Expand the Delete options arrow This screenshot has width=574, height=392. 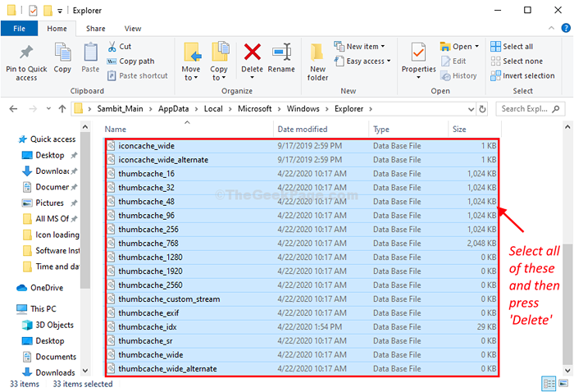click(253, 78)
